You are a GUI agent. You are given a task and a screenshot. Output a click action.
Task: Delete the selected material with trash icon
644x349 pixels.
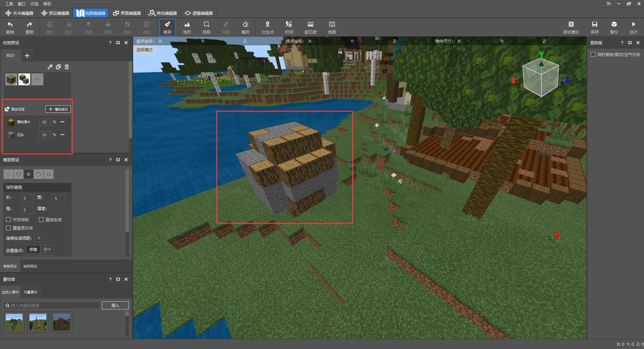[x=67, y=67]
